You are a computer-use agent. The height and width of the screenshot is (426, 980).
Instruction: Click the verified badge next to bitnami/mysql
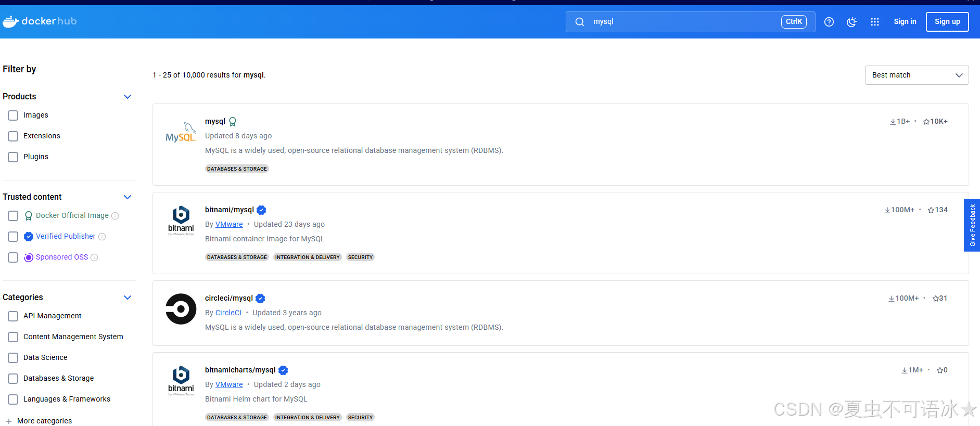[x=261, y=210]
